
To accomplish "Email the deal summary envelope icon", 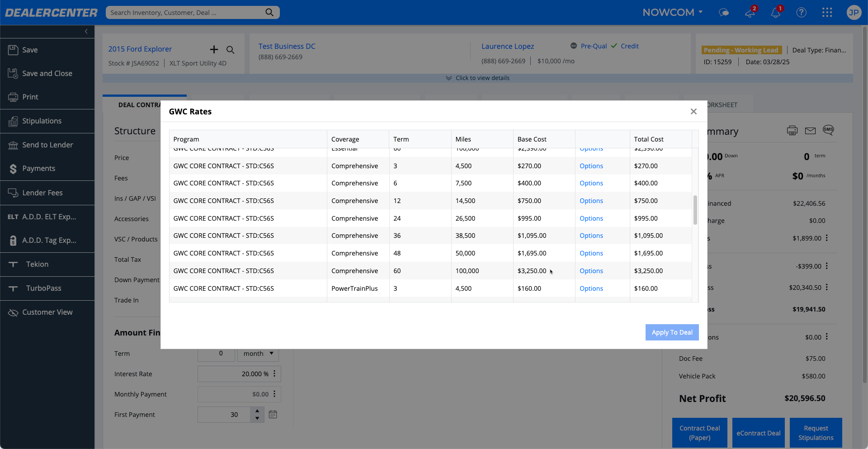I will (810, 131).
